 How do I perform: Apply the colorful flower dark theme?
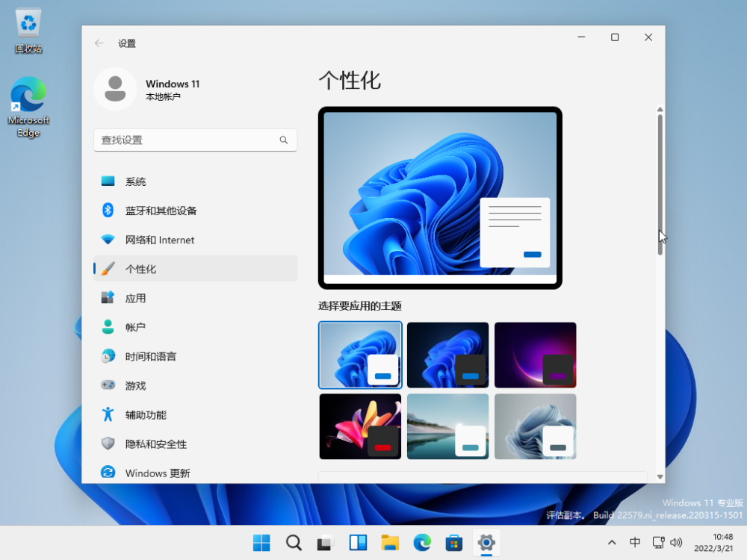click(360, 426)
